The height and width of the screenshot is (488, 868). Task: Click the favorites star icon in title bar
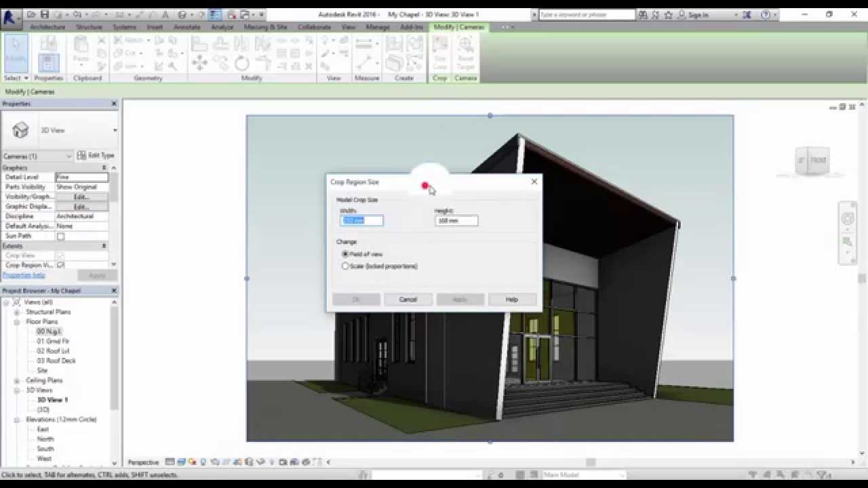[x=669, y=14]
